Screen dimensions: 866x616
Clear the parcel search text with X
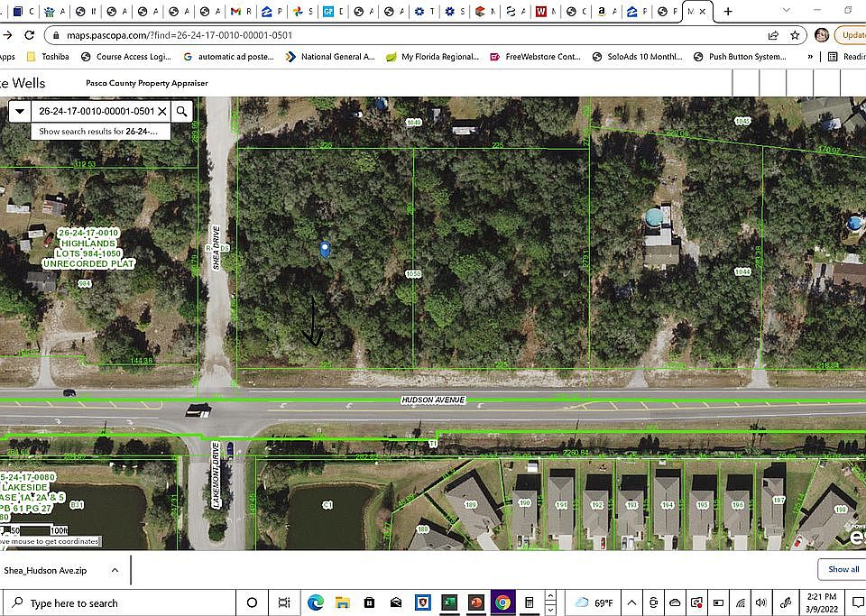click(x=162, y=111)
